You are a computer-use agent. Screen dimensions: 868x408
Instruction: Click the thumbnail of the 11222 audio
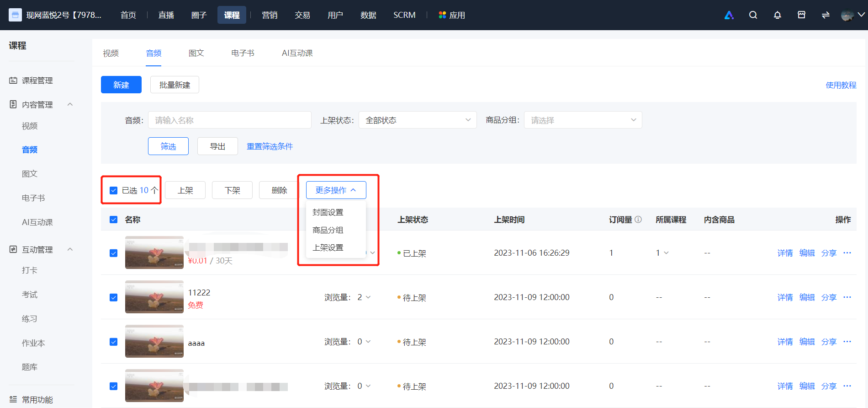tap(154, 297)
